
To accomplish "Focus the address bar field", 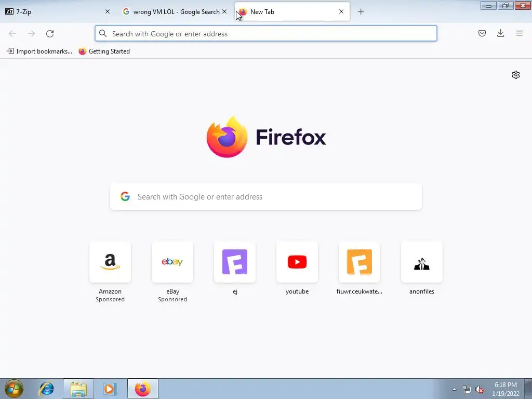I will (x=265, y=34).
